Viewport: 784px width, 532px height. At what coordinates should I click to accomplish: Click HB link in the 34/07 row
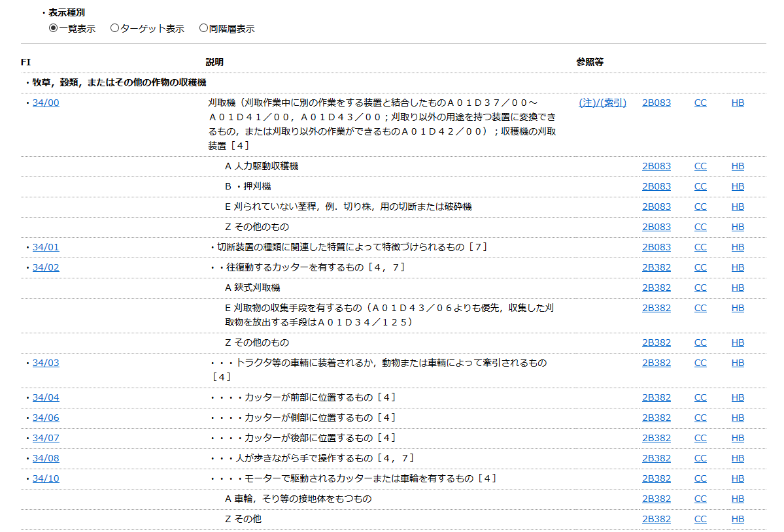click(738, 438)
